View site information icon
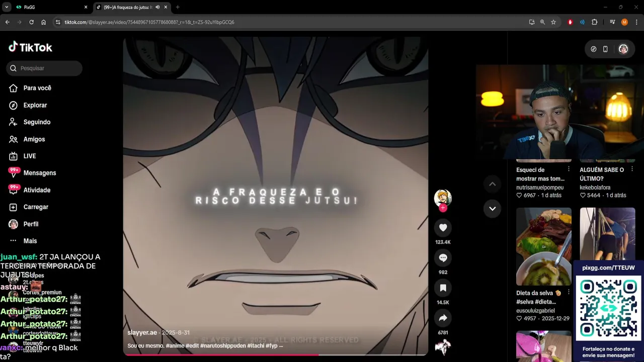The image size is (644, 362). pos(58,22)
